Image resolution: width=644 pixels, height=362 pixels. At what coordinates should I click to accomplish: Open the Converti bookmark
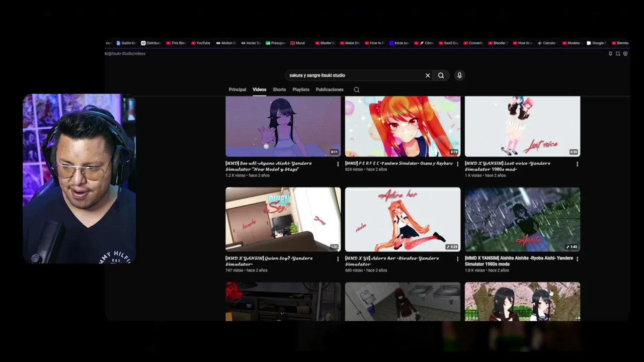point(473,43)
